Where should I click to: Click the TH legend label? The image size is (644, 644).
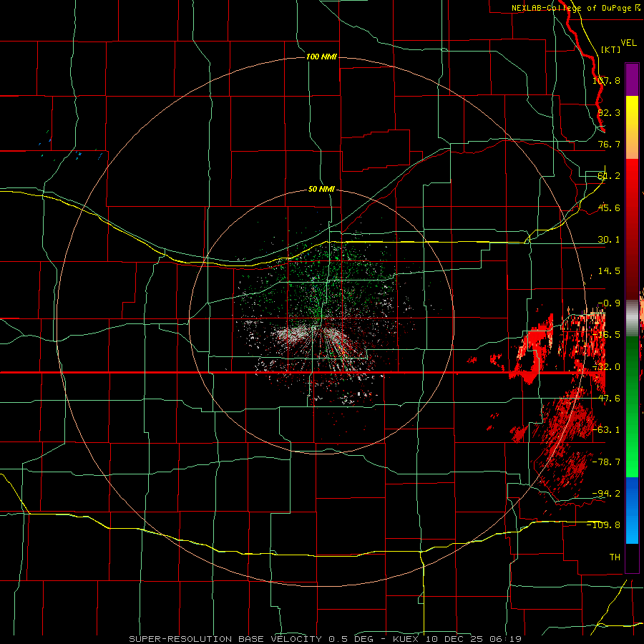[615, 557]
